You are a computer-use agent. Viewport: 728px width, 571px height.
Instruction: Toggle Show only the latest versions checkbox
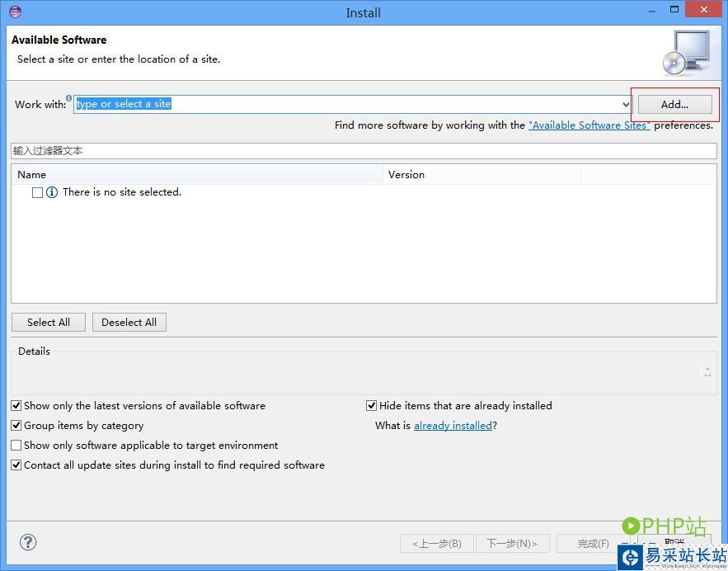[16, 406]
